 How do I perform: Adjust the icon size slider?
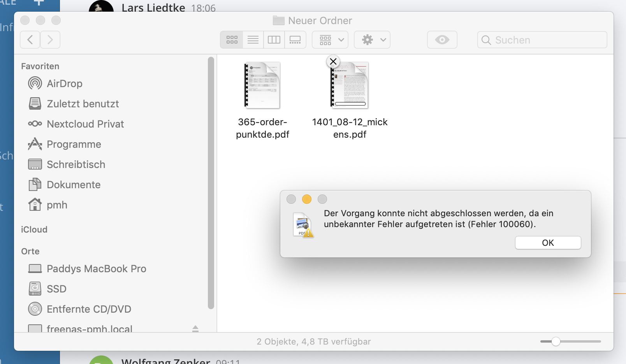click(x=556, y=341)
